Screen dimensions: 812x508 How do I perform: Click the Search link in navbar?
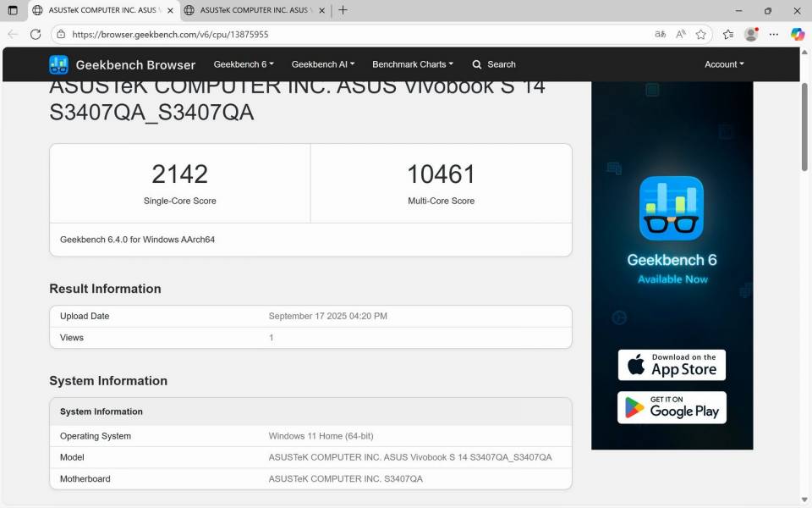[x=494, y=64]
